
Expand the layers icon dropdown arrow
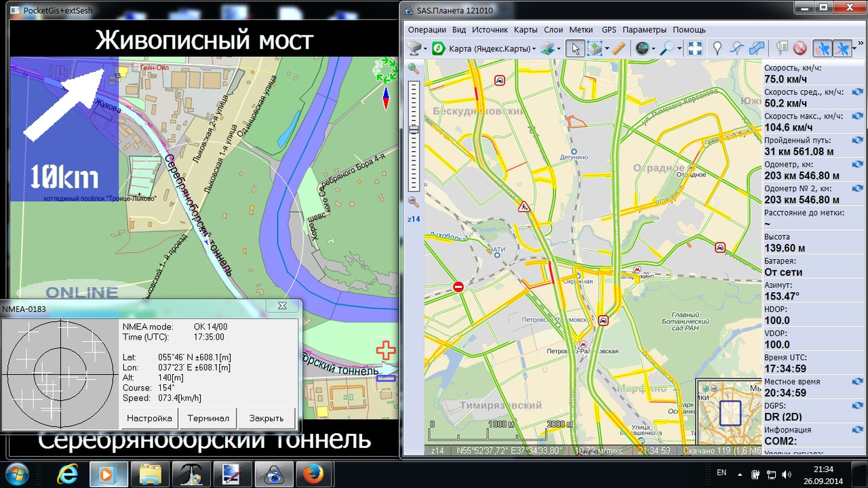click(x=559, y=49)
